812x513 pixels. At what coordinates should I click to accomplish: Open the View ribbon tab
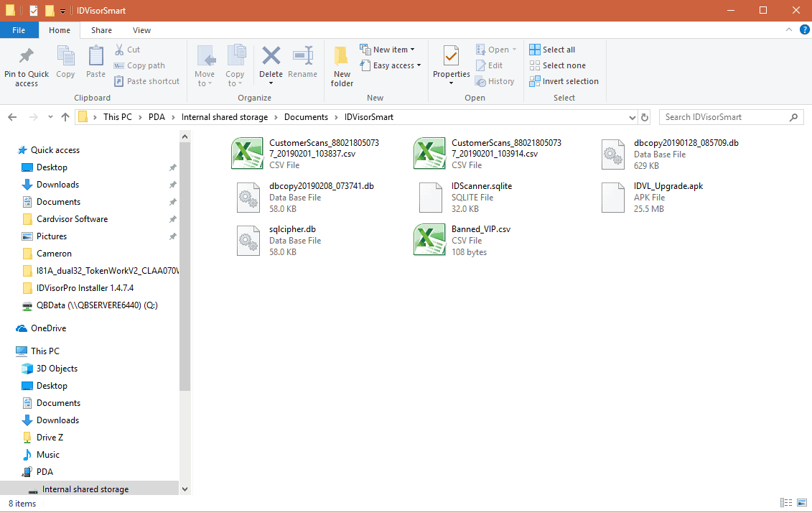(141, 30)
